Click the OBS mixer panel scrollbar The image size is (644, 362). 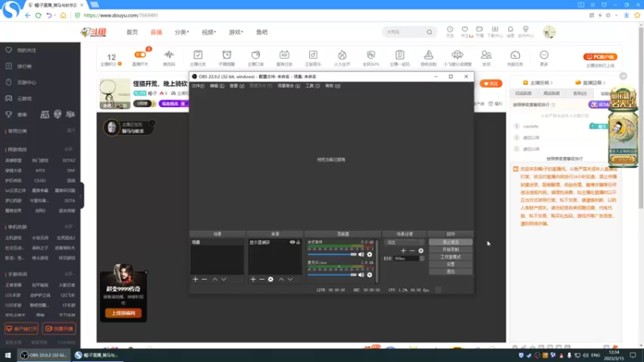pos(377,261)
